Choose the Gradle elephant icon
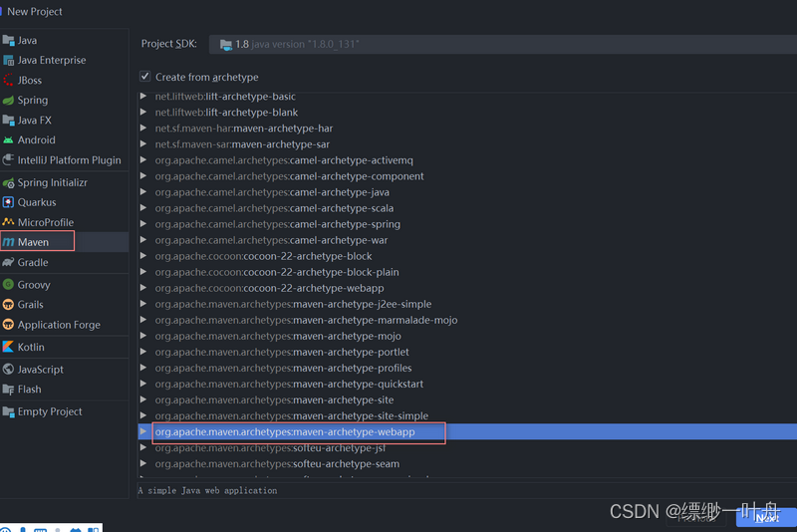The image size is (797, 532). (8, 262)
